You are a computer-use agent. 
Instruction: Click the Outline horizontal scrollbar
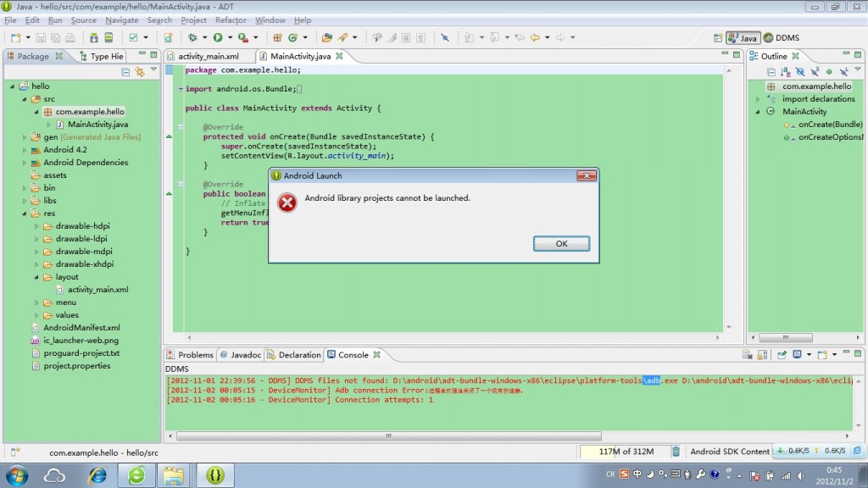(x=786, y=337)
